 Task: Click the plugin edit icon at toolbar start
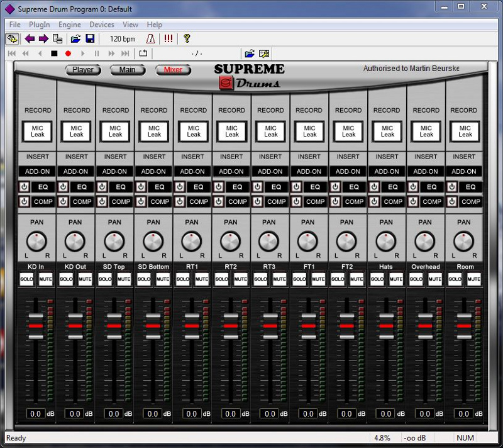(12, 39)
